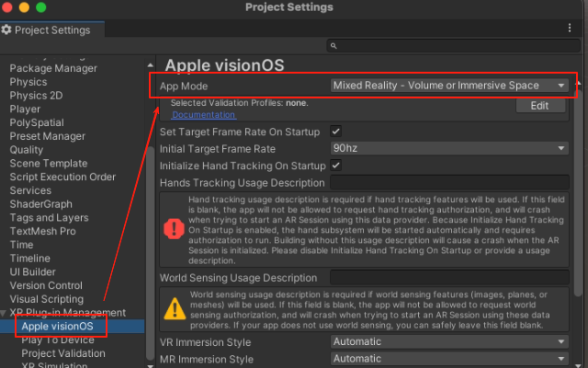Click the main panel vertical scrollbar
The height and width of the screenshot is (368, 588).
click(579, 191)
